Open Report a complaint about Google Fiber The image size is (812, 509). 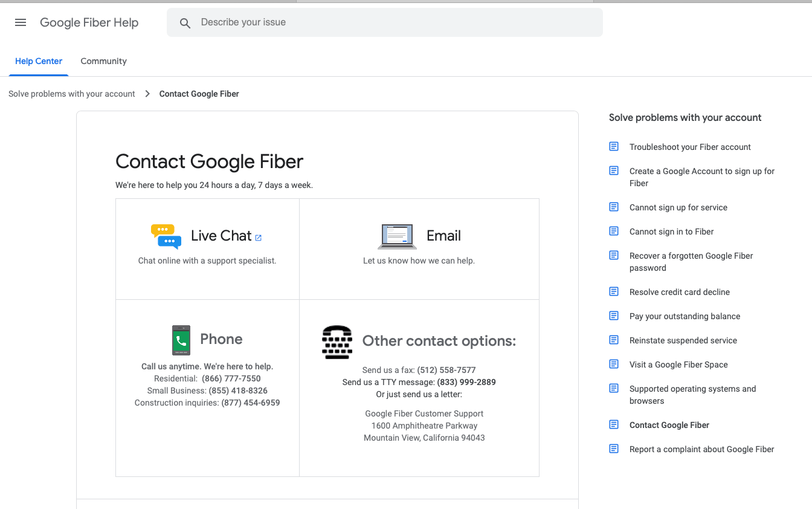click(x=701, y=449)
